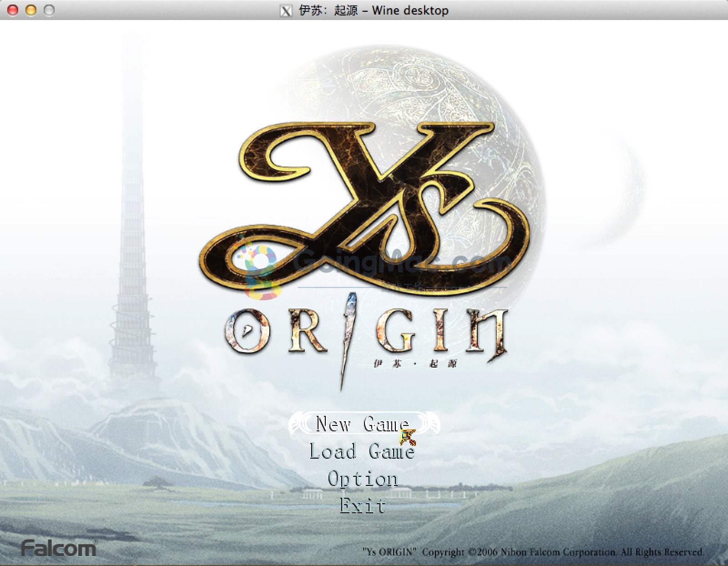
Task: Choose Exit to quit the game
Action: pyautogui.click(x=363, y=505)
